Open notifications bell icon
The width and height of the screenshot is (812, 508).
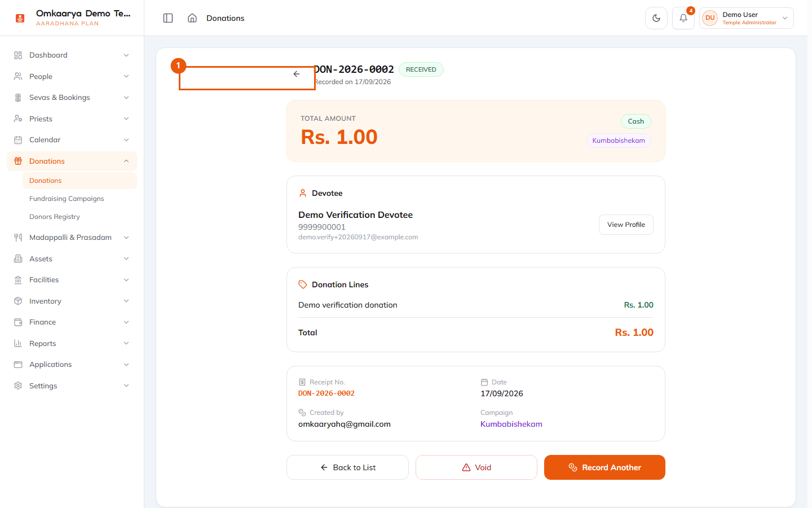click(683, 18)
